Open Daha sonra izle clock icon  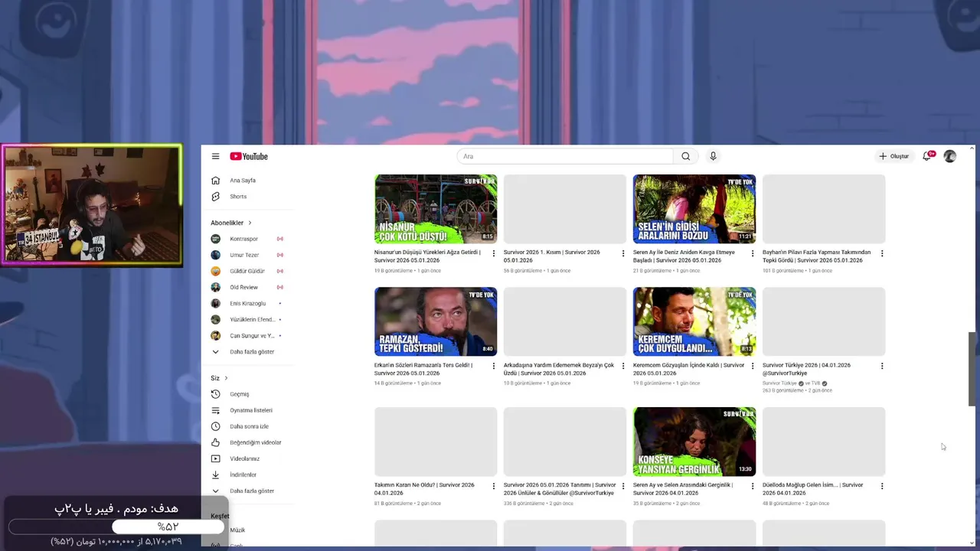215,426
